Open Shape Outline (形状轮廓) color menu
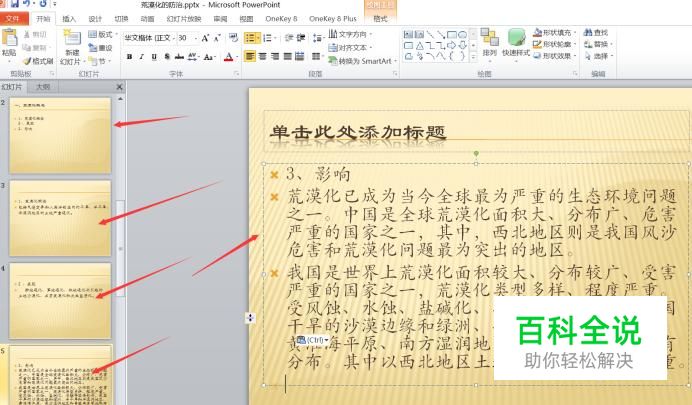This screenshot has height=405, width=692. [555, 44]
